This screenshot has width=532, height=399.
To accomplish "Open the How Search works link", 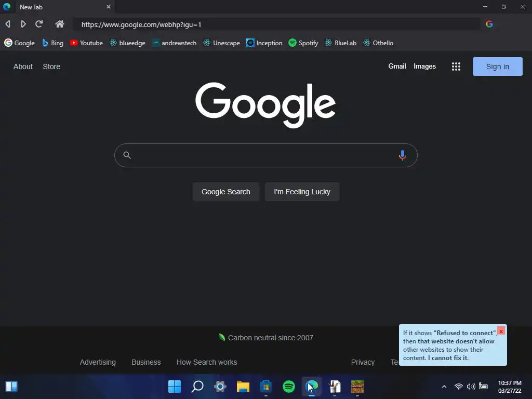I will 207,362.
